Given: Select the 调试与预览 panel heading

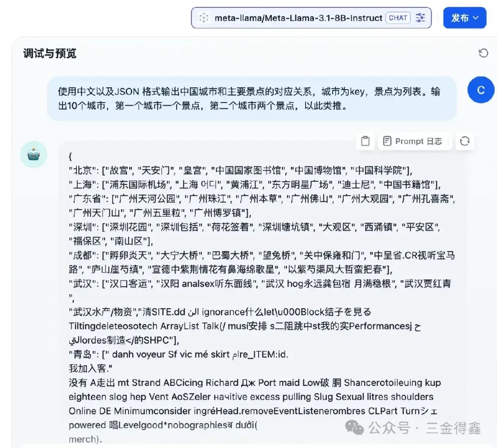Looking at the screenshot, I should [x=50, y=53].
